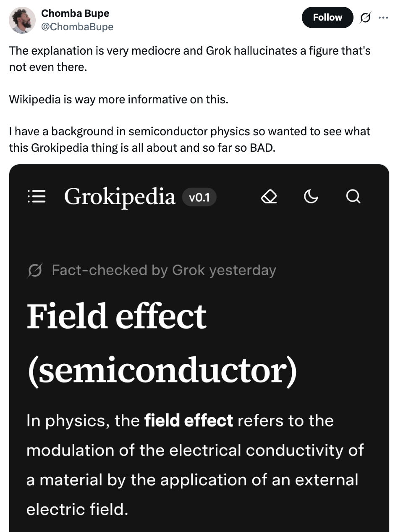398x532 pixels.
Task: Click the v0.1 version badge
Action: click(x=199, y=197)
